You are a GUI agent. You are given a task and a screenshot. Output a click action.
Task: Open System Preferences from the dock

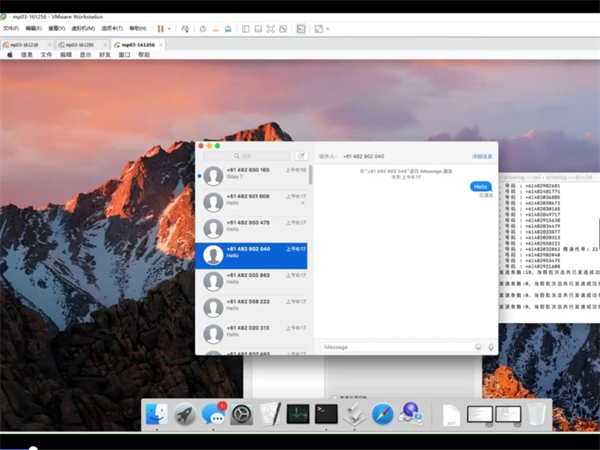tap(241, 414)
